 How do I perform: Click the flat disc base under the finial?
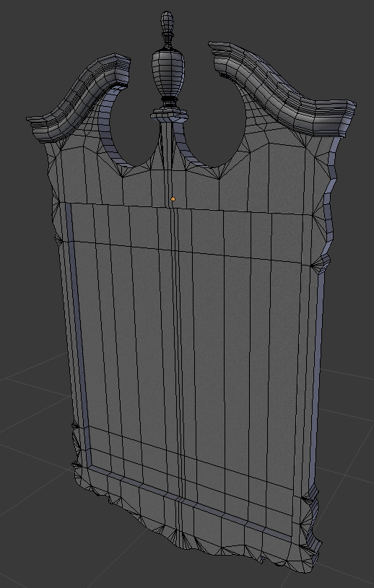169,115
